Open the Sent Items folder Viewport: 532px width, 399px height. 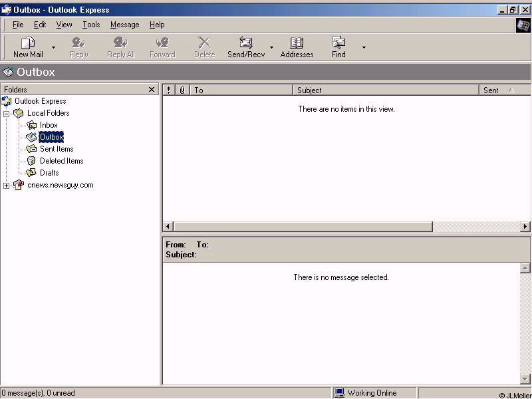(56, 149)
